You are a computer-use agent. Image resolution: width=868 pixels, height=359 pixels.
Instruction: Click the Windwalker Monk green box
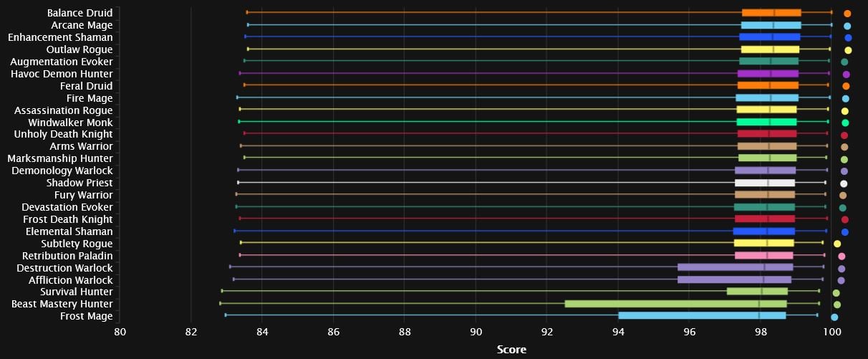766,123
